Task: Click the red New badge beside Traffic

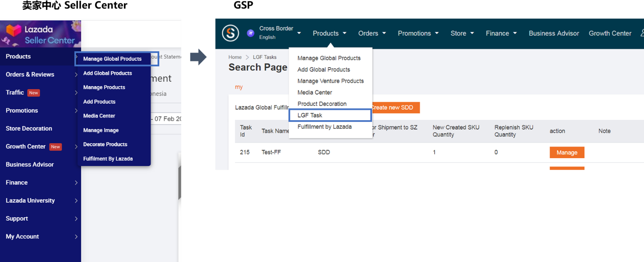Action: click(x=34, y=93)
